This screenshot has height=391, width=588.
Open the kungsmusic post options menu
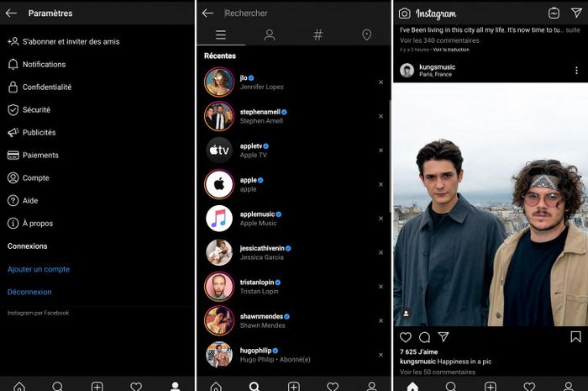click(576, 71)
